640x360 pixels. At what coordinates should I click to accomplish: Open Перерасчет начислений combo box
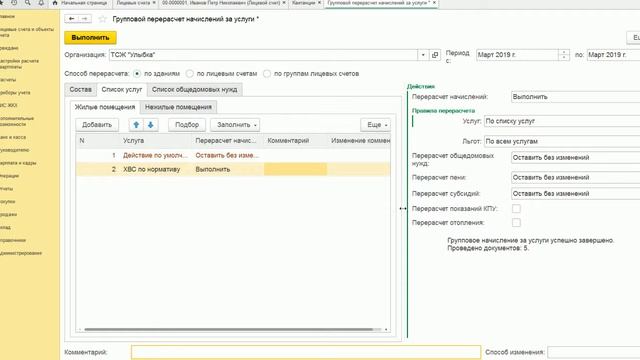point(576,97)
